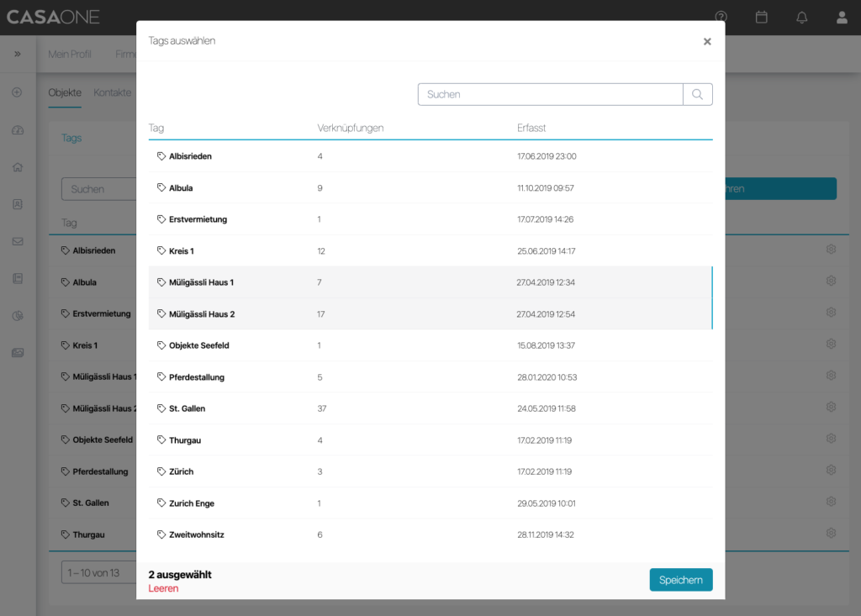Image resolution: width=861 pixels, height=616 pixels.
Task: Focus the Suchen field in the dialog
Action: pos(550,94)
